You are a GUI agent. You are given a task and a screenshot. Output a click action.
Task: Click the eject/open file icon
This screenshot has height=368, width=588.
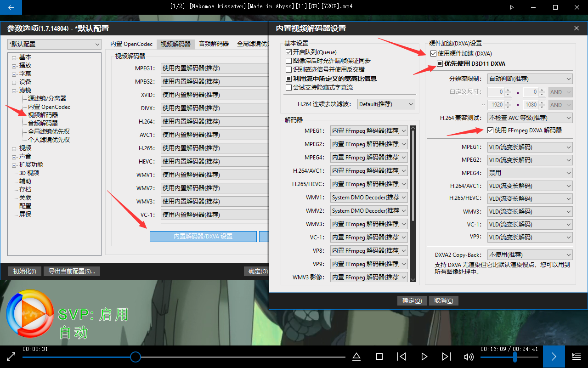pos(356,357)
